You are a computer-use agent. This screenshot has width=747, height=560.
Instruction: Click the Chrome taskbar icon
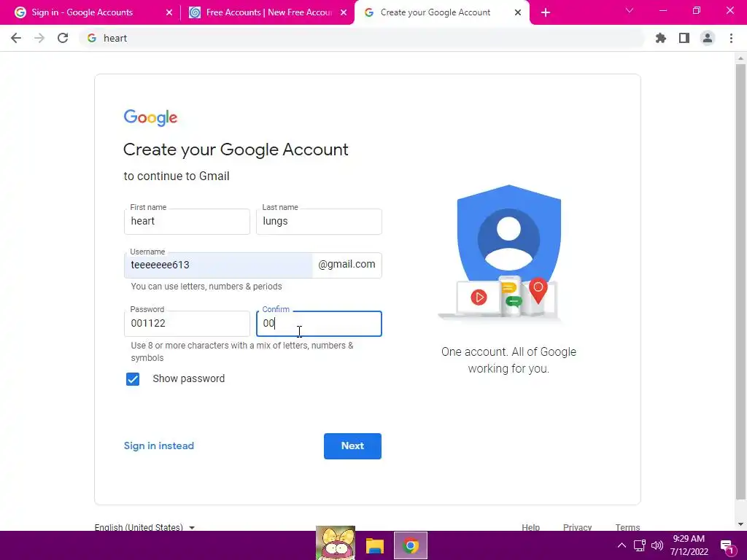tap(411, 545)
